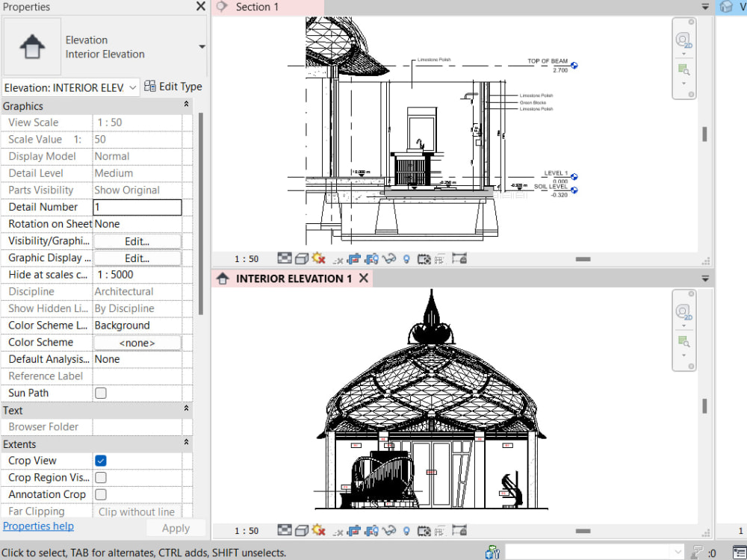Uncheck the Crop View checkbox
Screen dimensions: 747x560
click(100, 461)
